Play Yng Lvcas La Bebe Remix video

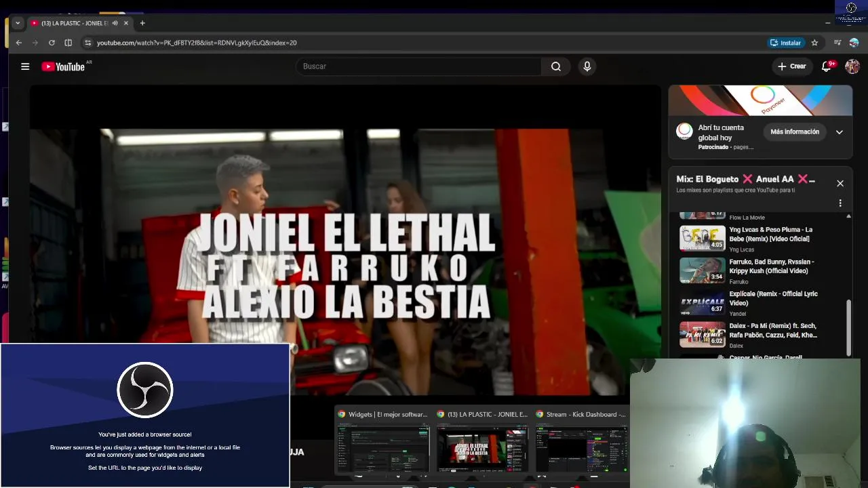click(x=703, y=238)
